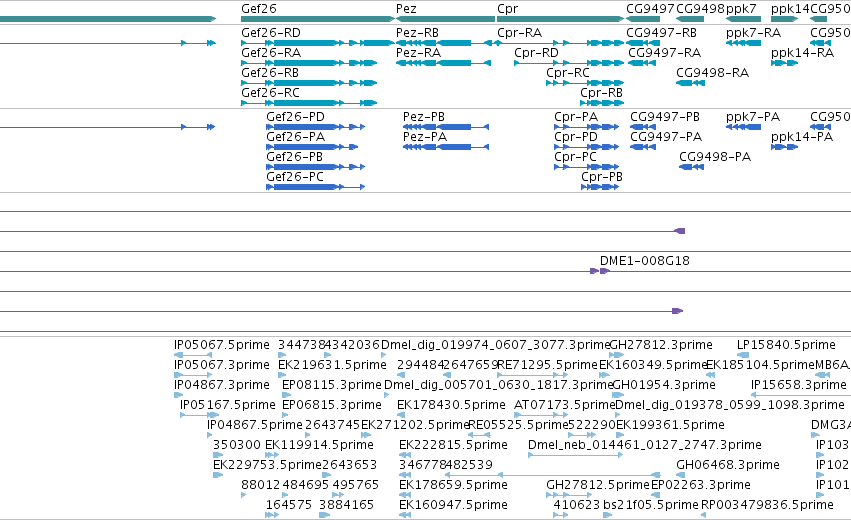Select the ppk7 gene label
Image resolution: width=851 pixels, height=520 pixels.
point(741,9)
